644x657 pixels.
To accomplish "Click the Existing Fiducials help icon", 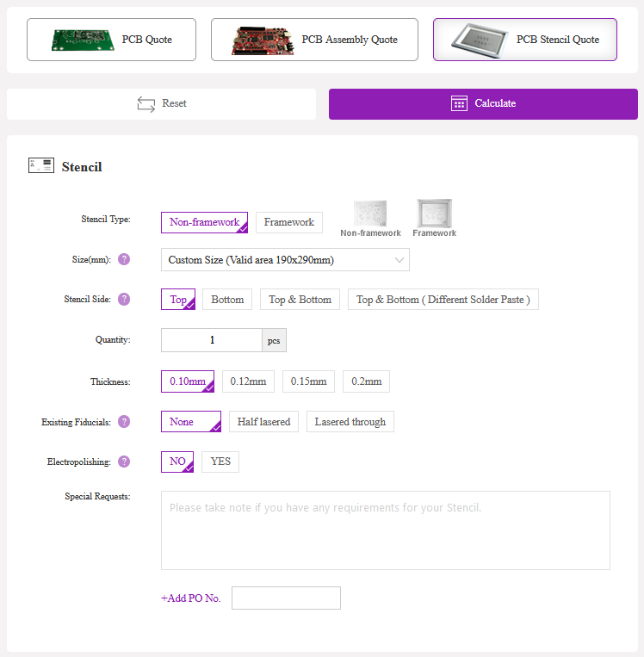I will pos(124,422).
